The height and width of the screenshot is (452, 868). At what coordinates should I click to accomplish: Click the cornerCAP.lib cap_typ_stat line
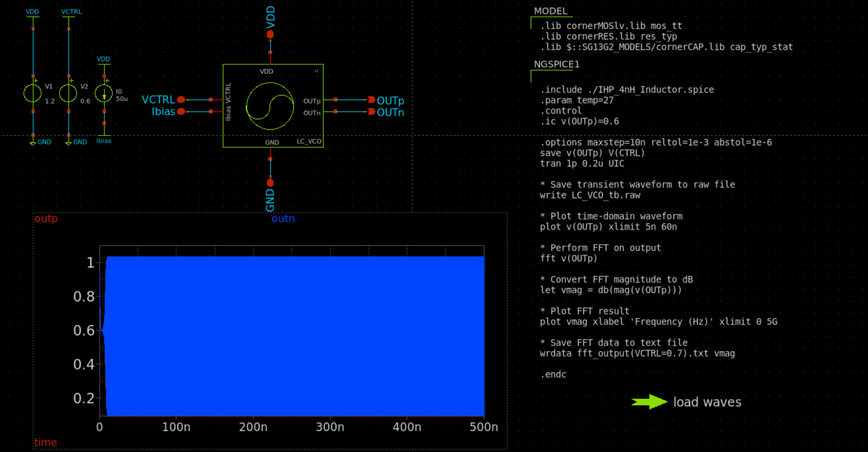coord(666,47)
